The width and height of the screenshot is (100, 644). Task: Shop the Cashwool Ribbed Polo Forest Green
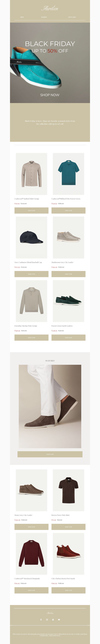[x=68, y=210]
